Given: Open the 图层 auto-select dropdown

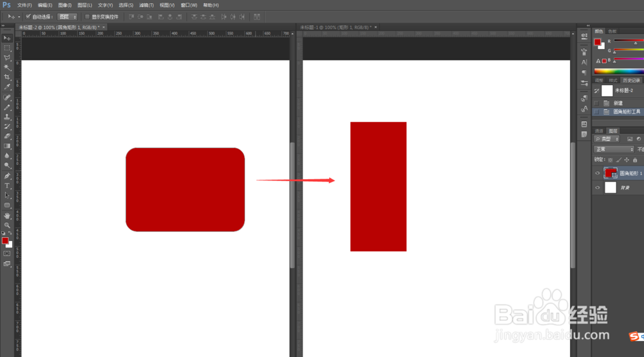Looking at the screenshot, I should pyautogui.click(x=68, y=17).
